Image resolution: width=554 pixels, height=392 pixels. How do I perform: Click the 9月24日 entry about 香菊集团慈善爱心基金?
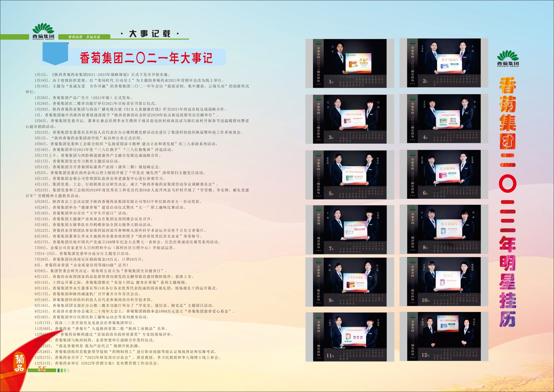pos(135,311)
